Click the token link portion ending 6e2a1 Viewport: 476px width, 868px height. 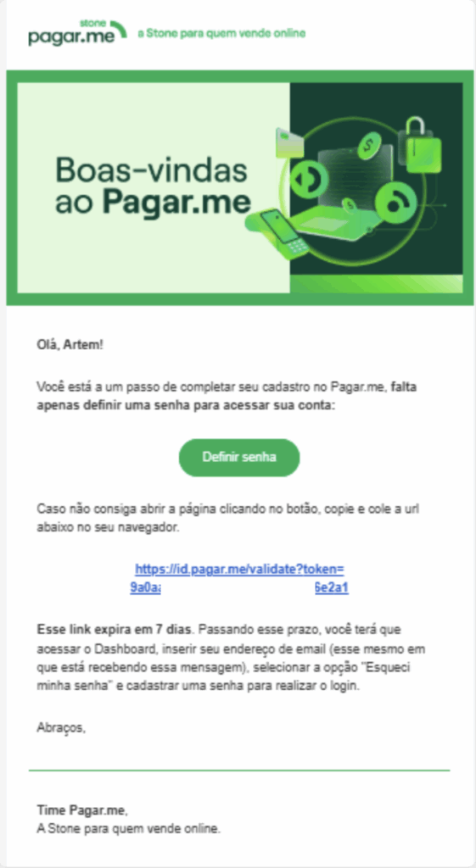332,588
